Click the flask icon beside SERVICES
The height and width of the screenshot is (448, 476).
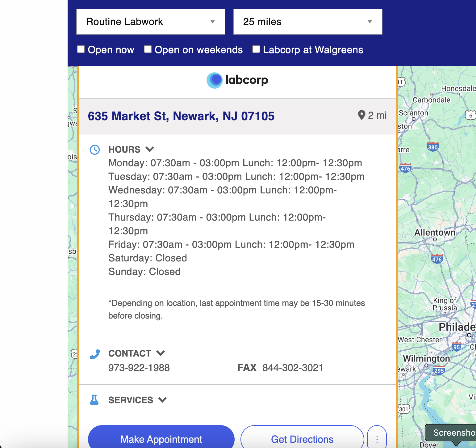click(94, 400)
